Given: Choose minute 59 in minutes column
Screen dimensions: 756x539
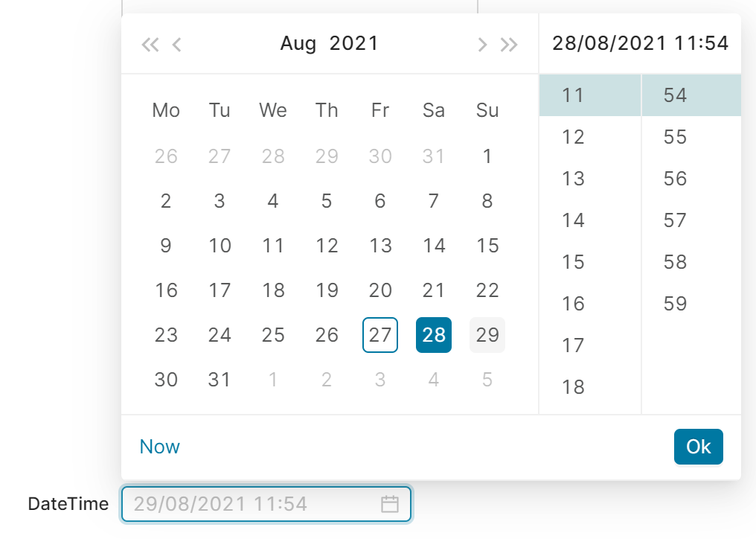Looking at the screenshot, I should pyautogui.click(x=676, y=304).
